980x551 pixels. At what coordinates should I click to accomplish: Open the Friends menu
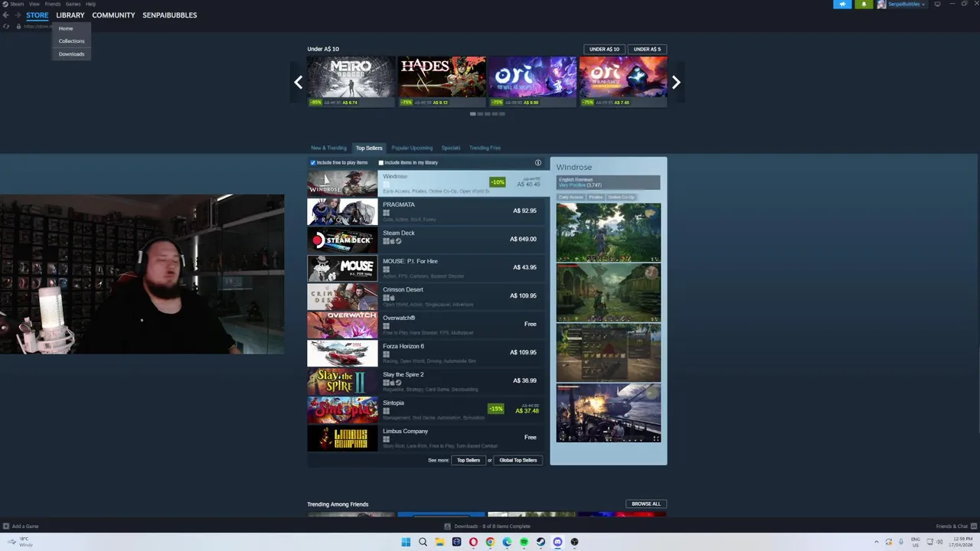(x=53, y=4)
